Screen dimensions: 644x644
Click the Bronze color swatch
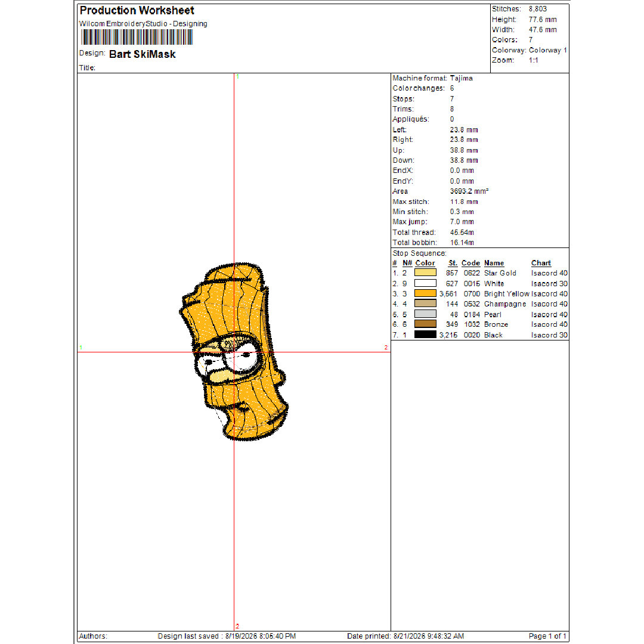425,324
